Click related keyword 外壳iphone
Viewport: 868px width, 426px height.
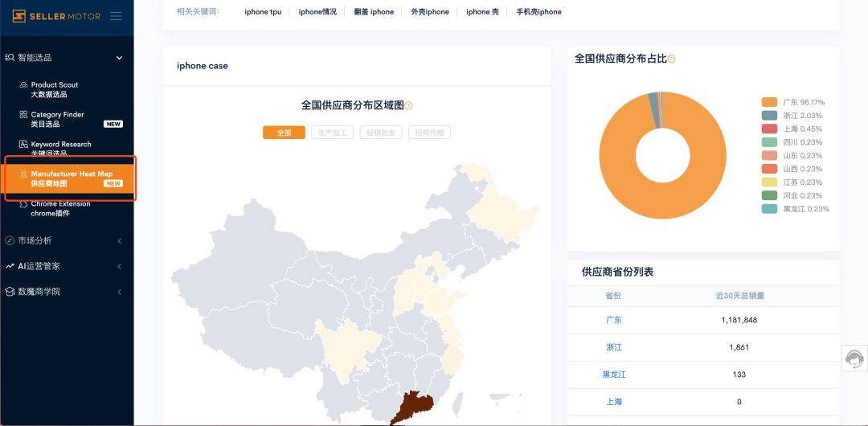(x=430, y=11)
